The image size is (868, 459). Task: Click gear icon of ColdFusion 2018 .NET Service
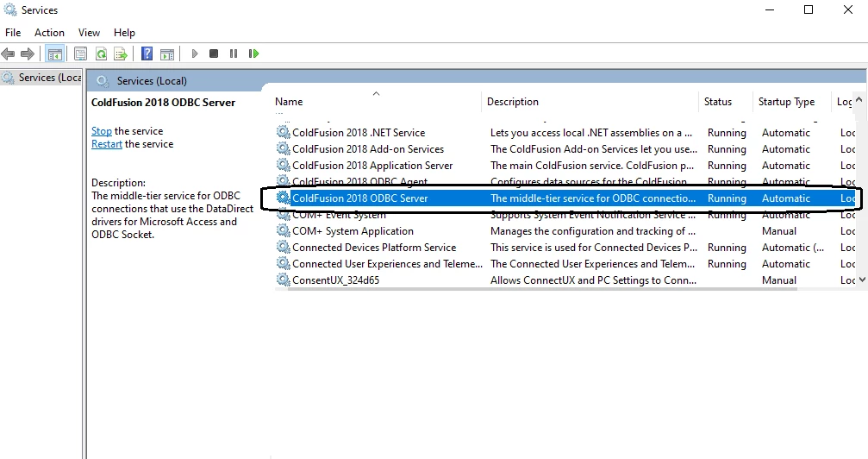[x=283, y=133]
